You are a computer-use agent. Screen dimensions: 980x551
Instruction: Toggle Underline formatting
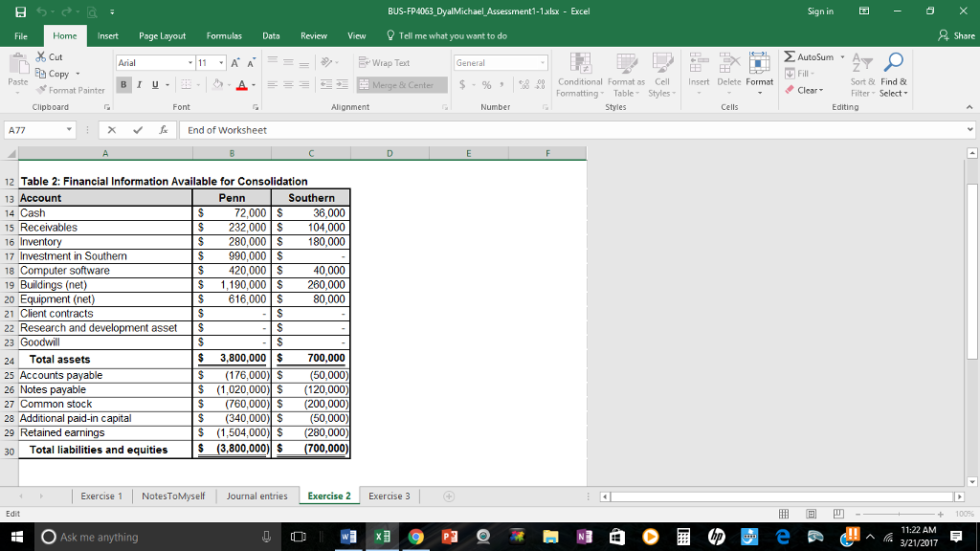(155, 84)
